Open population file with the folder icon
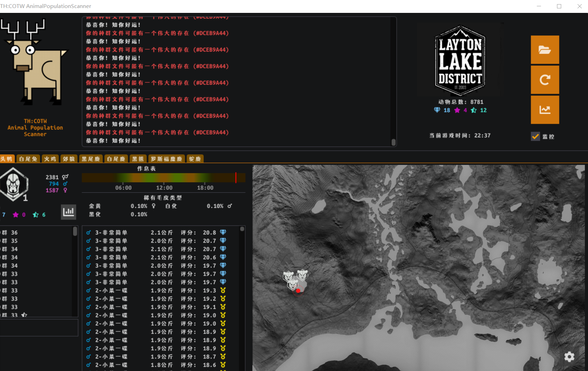Viewport: 588px width, 371px height. point(544,50)
